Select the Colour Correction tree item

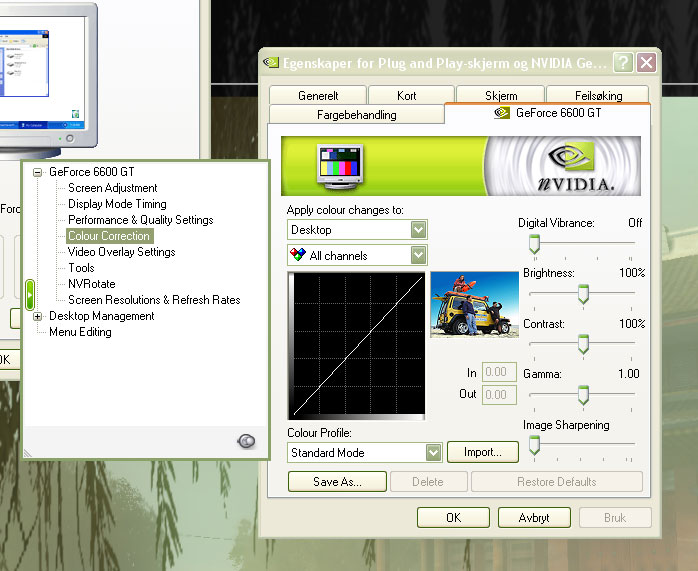pos(109,236)
